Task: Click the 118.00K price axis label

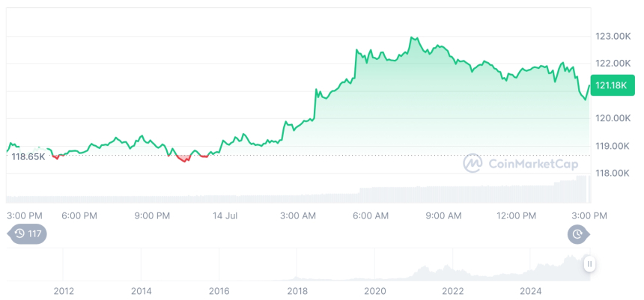Action: point(612,173)
